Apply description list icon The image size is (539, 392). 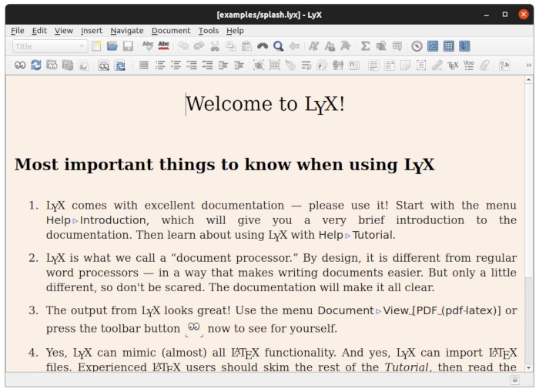pos(207,65)
